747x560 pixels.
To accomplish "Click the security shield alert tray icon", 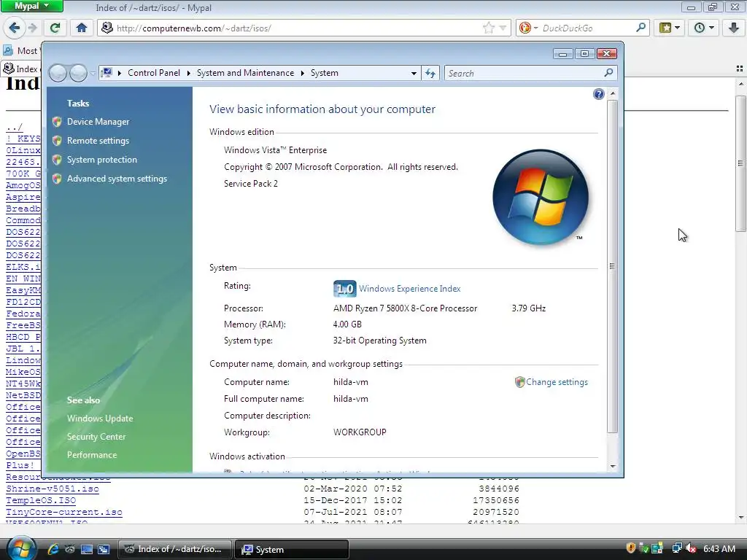I will (x=631, y=548).
